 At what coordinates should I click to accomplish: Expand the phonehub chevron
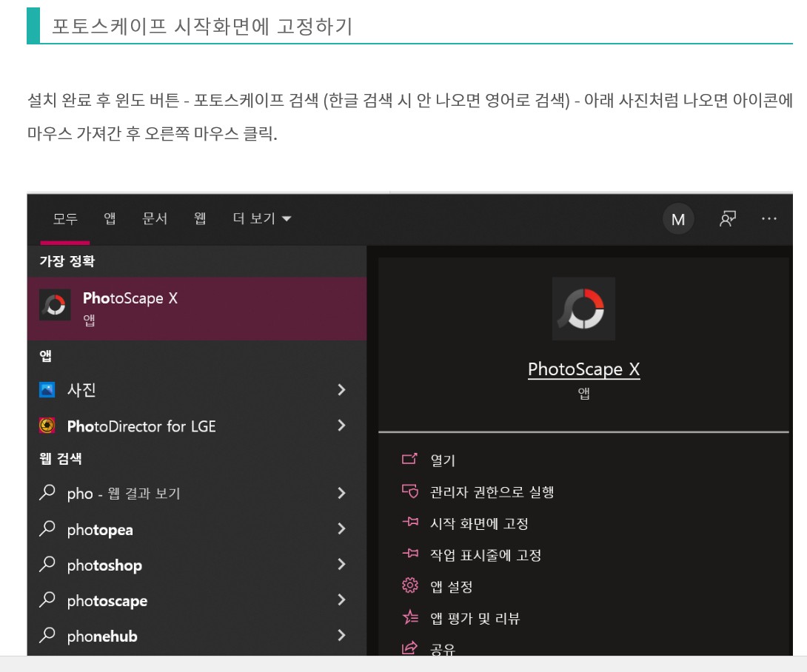tap(341, 635)
